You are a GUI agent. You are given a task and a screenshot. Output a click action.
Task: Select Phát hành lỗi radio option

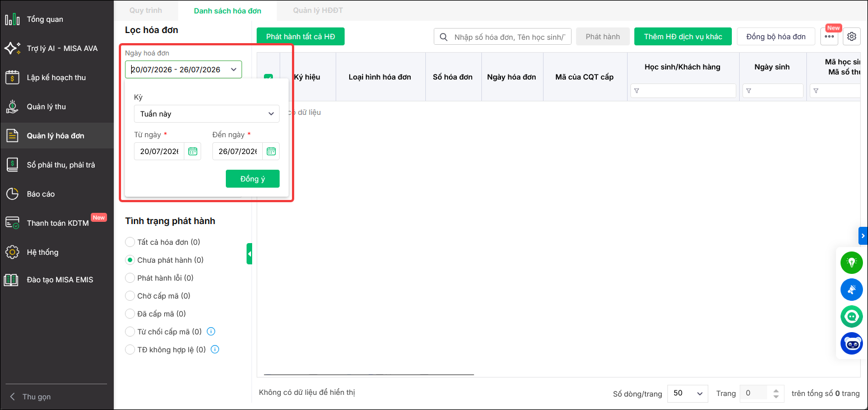(130, 278)
